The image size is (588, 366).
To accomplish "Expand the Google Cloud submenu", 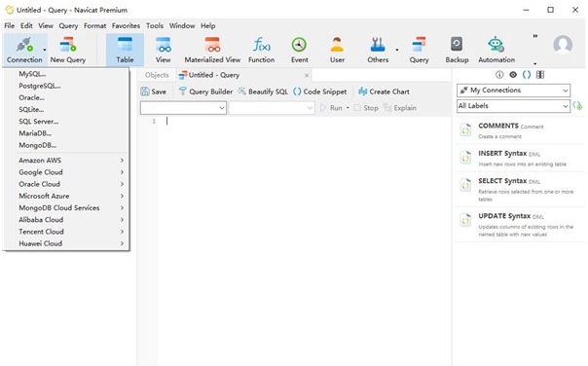I will (x=66, y=172).
